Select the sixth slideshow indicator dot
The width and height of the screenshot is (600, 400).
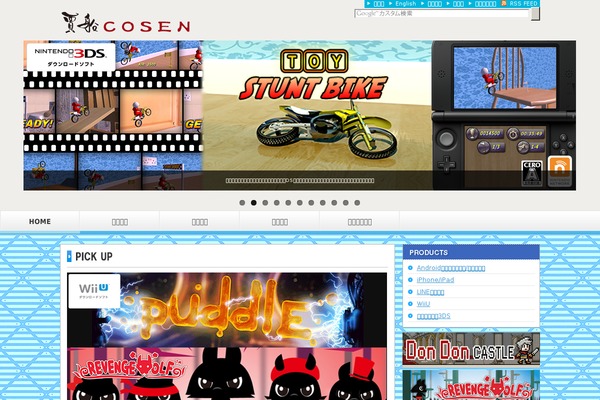[x=300, y=202]
